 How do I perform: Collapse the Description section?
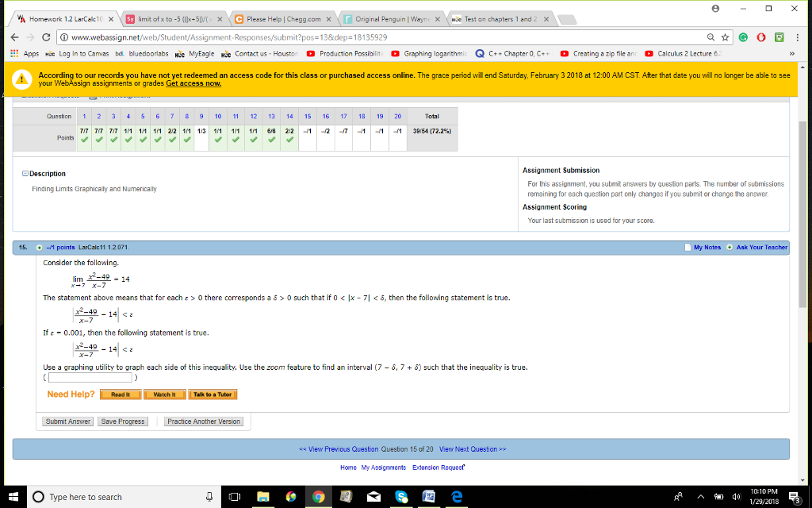click(x=25, y=174)
